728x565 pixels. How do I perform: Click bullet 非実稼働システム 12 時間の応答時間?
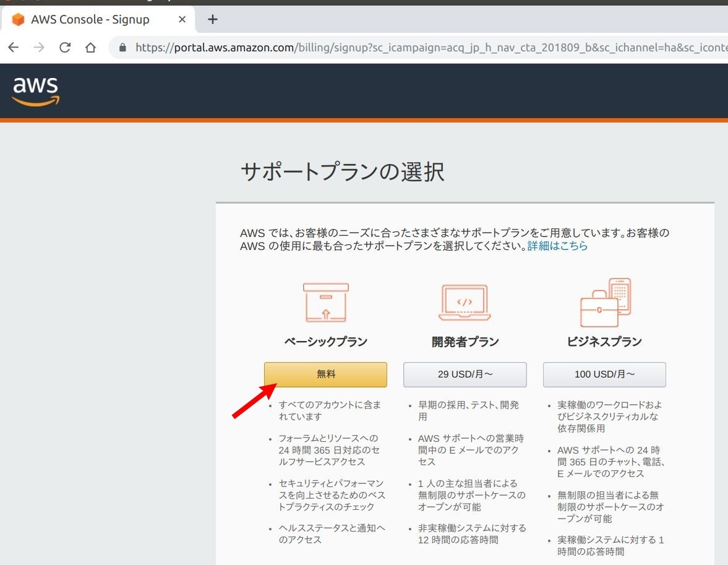click(x=472, y=534)
